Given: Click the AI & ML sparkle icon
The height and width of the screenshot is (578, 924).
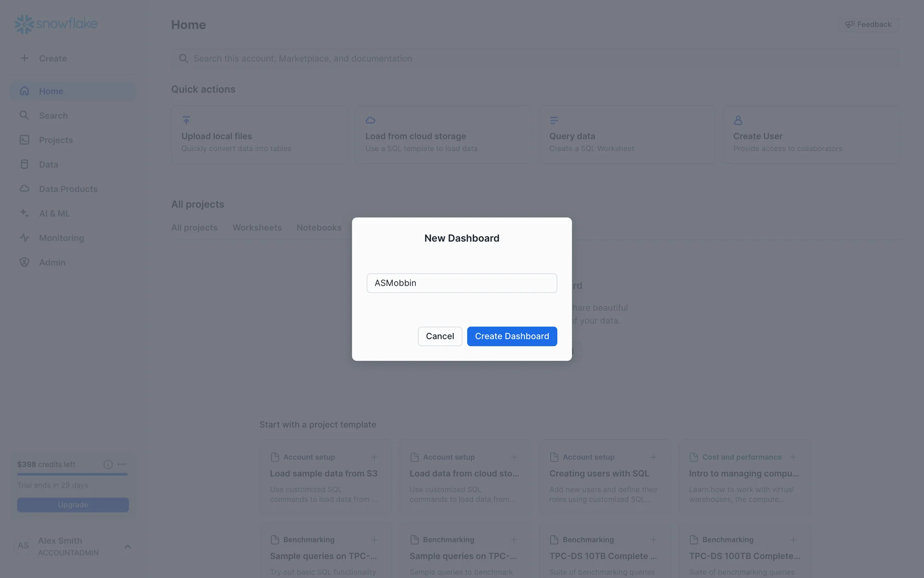Looking at the screenshot, I should pos(24,213).
